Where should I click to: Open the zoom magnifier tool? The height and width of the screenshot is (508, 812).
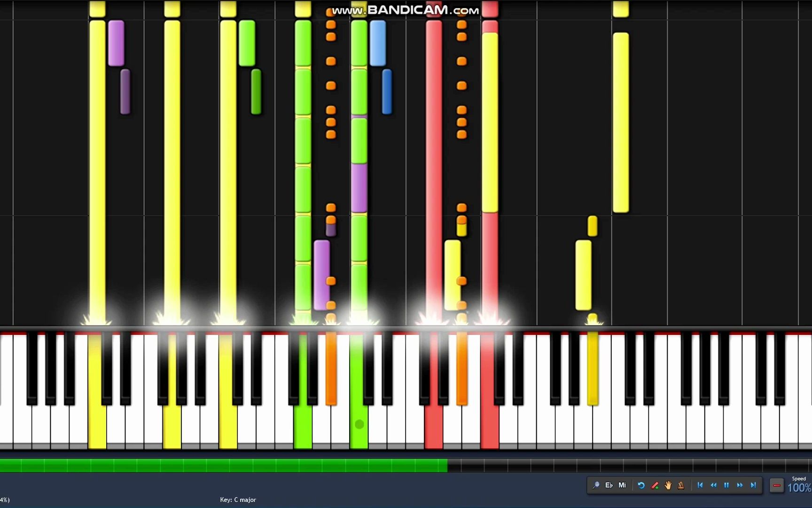point(596,485)
